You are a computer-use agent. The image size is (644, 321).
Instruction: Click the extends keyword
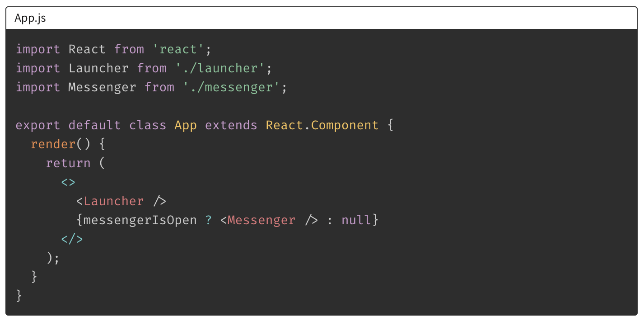click(x=231, y=125)
